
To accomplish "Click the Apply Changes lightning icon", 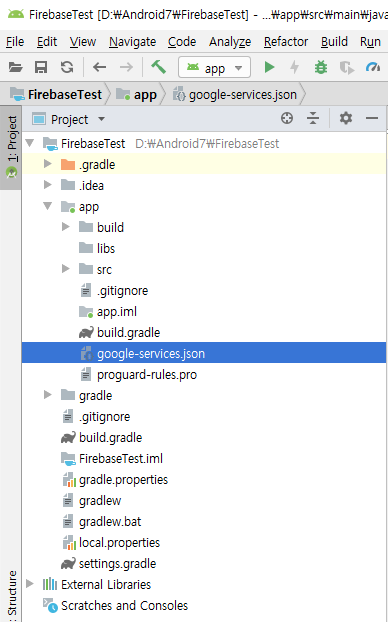I will point(294,67).
